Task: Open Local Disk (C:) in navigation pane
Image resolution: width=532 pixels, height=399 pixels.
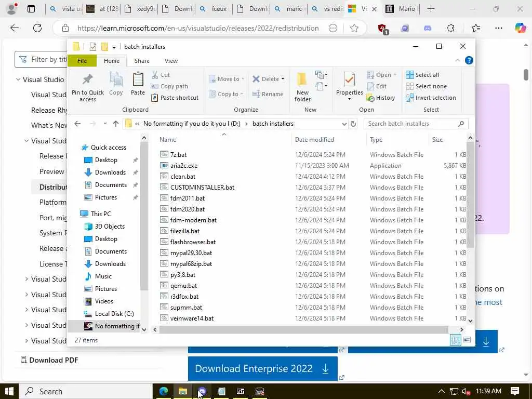Action: 114,313
